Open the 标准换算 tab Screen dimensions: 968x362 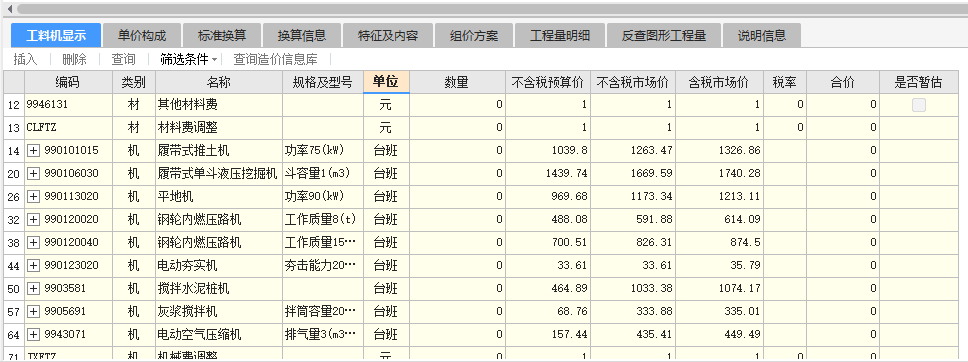point(222,35)
